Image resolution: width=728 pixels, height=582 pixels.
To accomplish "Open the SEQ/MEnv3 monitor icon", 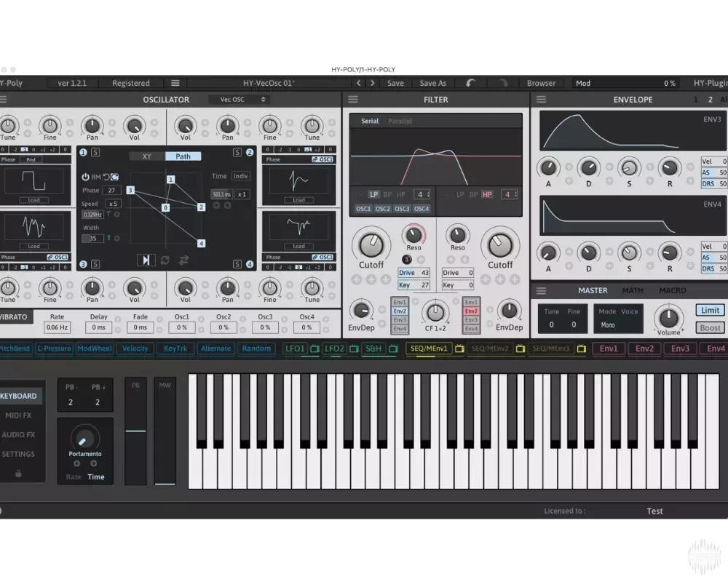I will [x=581, y=348].
